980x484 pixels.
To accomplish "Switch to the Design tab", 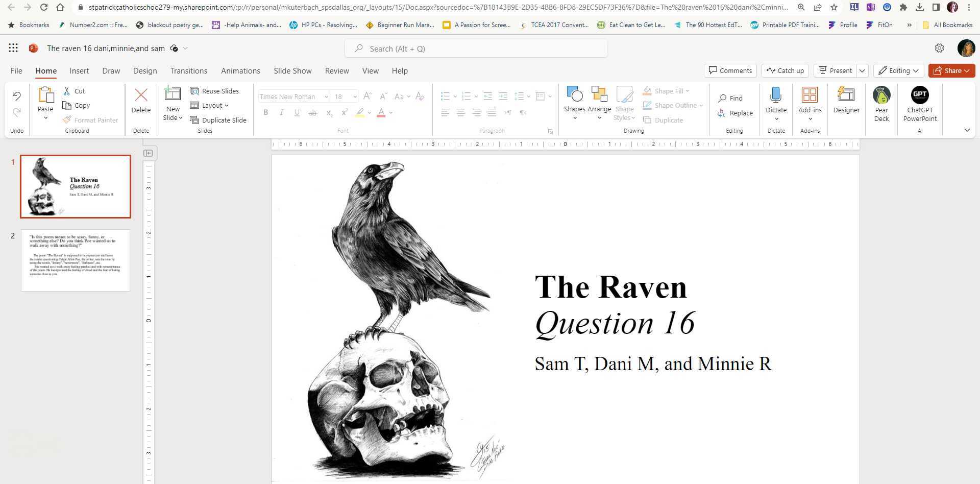I will (x=145, y=71).
